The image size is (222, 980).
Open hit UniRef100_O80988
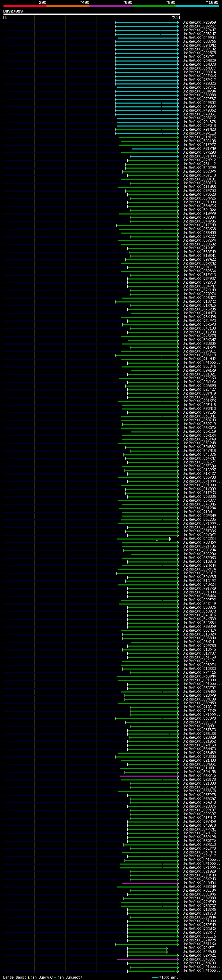[x=199, y=95]
